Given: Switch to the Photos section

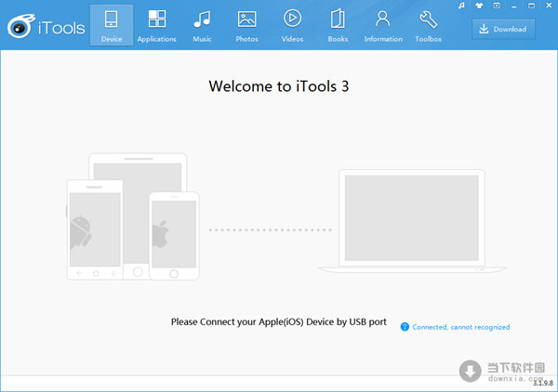Looking at the screenshot, I should 247,25.
